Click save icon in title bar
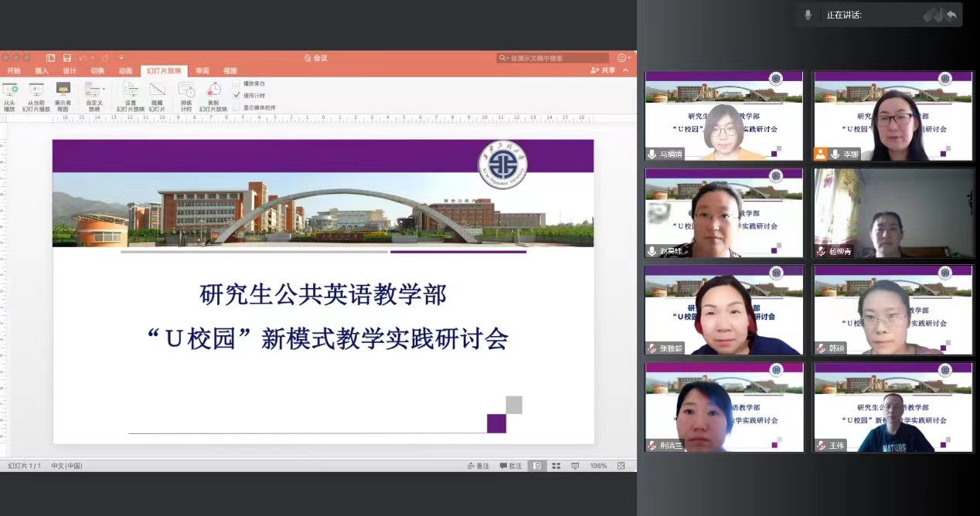The height and width of the screenshot is (516, 980). pos(67,58)
